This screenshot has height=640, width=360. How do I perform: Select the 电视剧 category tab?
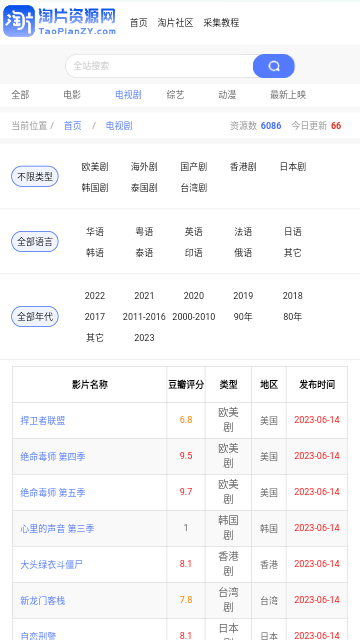(128, 95)
